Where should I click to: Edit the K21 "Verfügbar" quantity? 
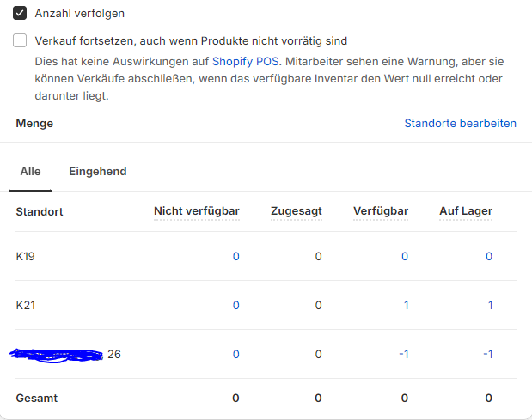tap(406, 305)
